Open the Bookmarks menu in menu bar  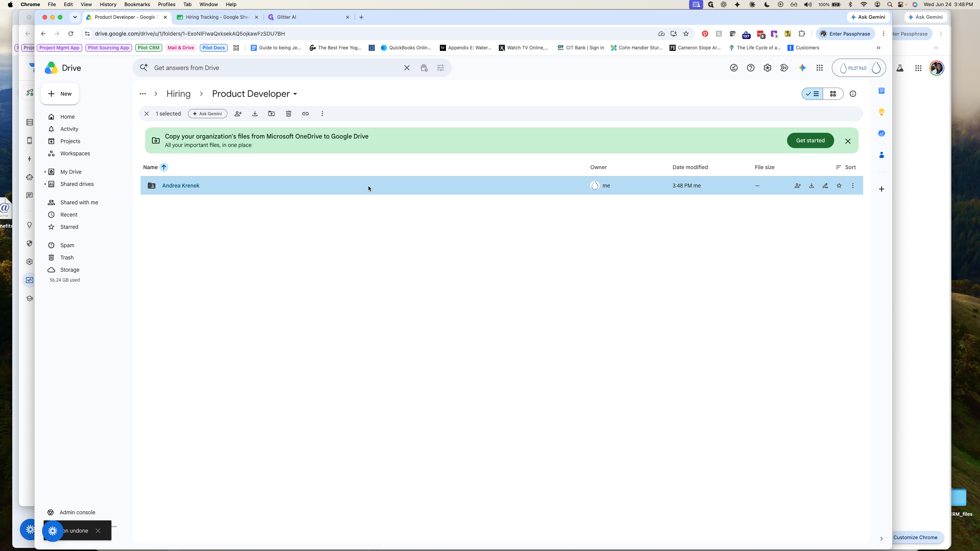[137, 4]
